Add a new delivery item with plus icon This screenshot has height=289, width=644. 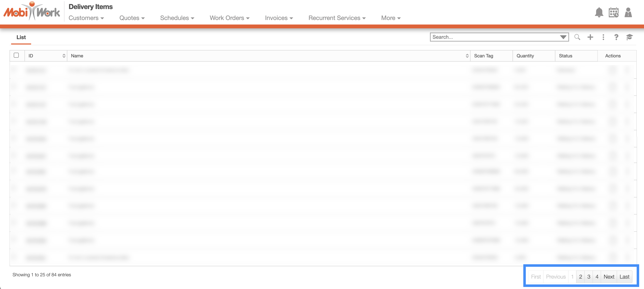590,37
